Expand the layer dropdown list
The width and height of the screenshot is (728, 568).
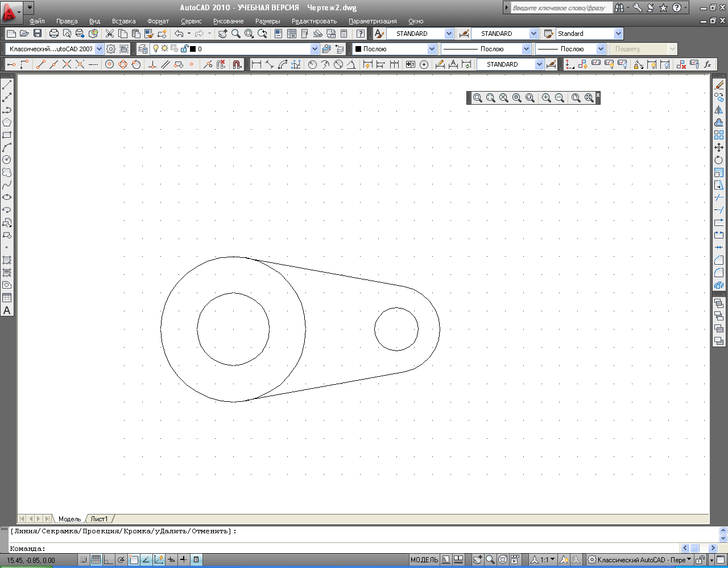point(315,49)
